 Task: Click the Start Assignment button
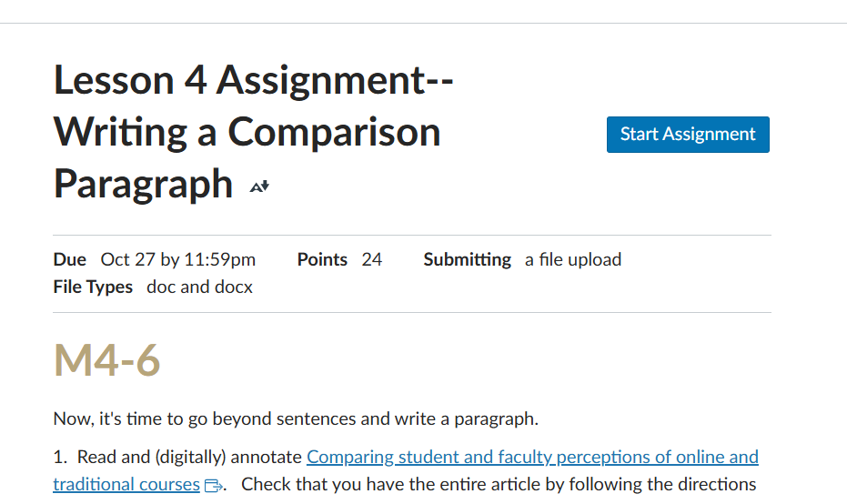pyautogui.click(x=688, y=135)
